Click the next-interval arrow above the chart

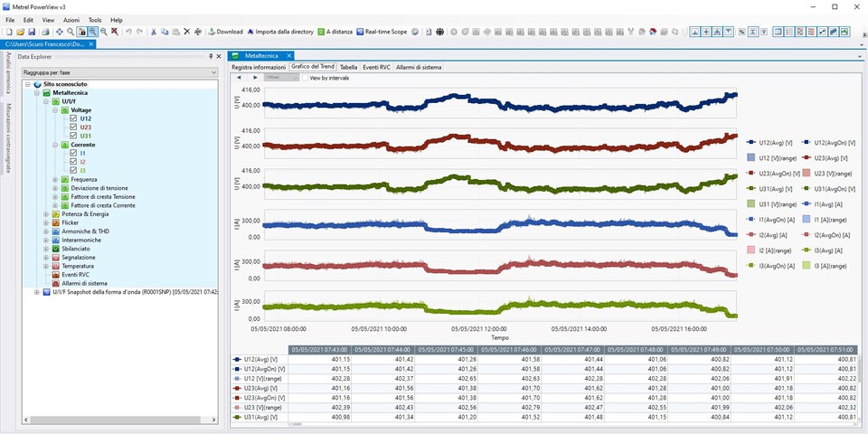[x=255, y=78]
